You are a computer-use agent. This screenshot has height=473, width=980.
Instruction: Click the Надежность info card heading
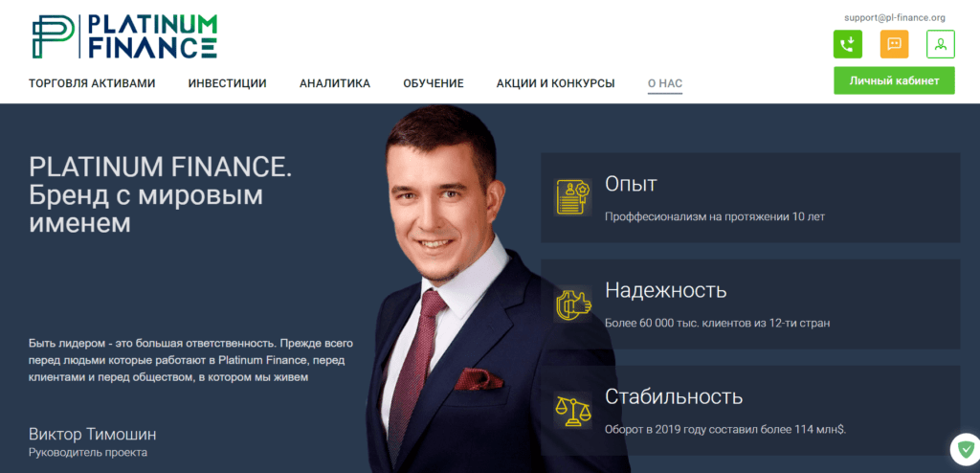point(666,290)
